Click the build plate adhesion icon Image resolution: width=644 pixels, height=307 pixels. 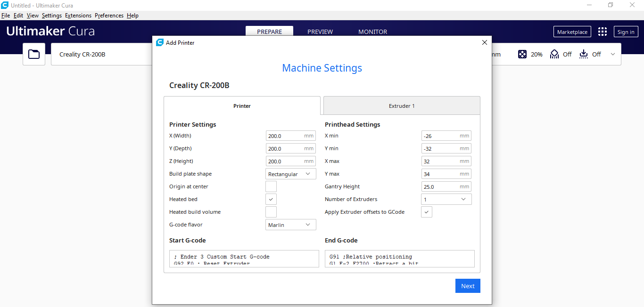584,54
